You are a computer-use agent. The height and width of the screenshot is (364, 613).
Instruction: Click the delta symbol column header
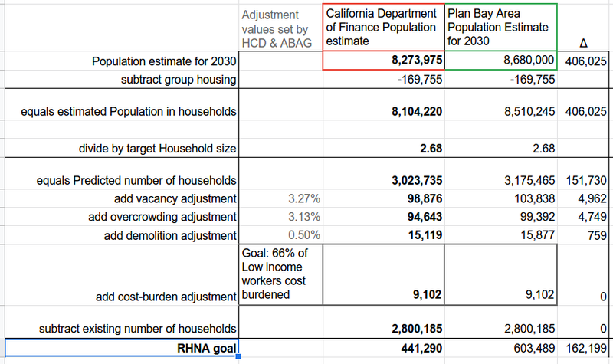585,42
